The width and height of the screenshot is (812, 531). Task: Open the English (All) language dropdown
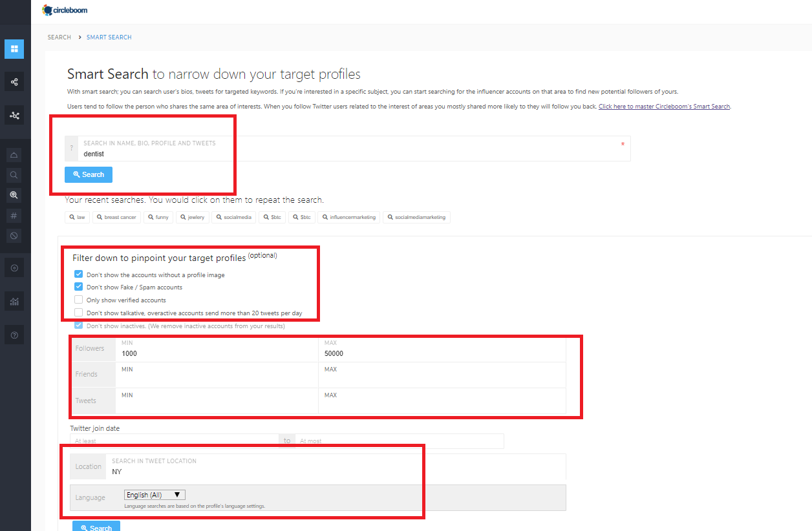[x=155, y=495]
